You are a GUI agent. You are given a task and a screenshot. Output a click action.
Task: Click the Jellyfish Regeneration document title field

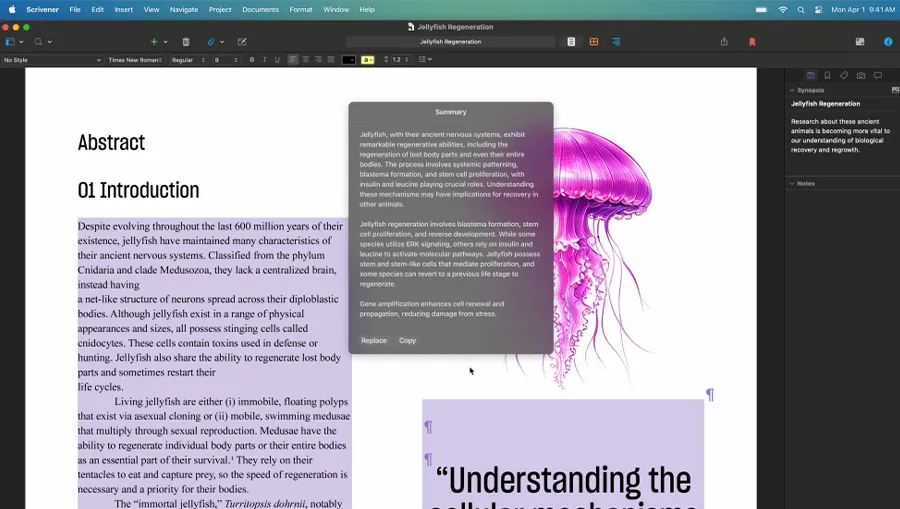451,42
